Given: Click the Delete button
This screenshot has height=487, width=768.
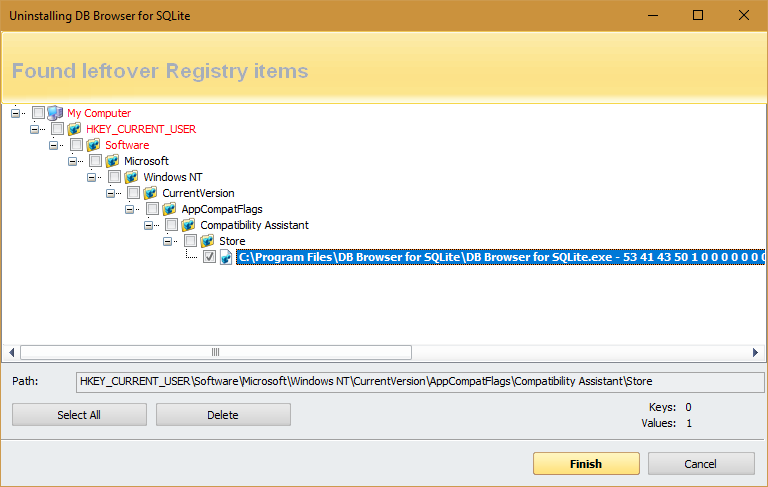Looking at the screenshot, I should [x=223, y=415].
